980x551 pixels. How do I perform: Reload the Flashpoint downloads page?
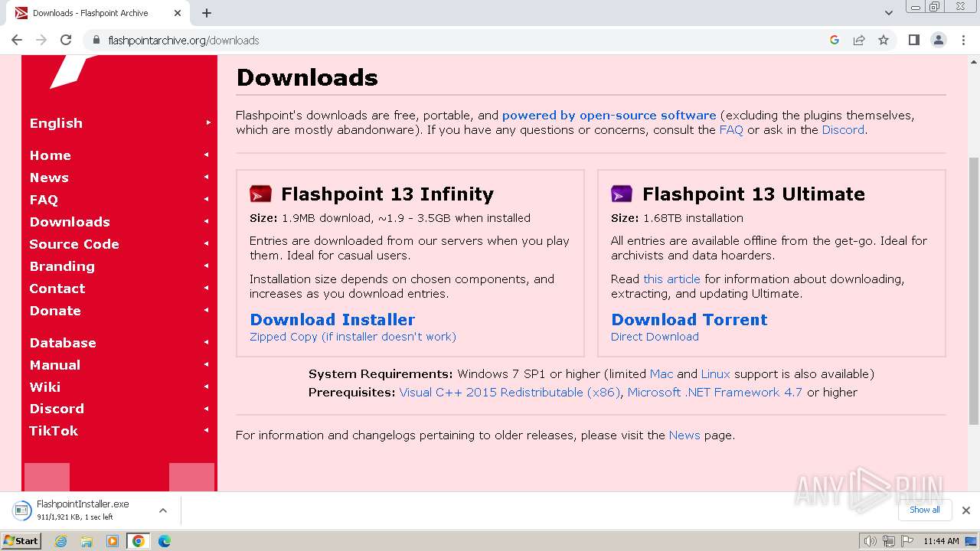(66, 40)
